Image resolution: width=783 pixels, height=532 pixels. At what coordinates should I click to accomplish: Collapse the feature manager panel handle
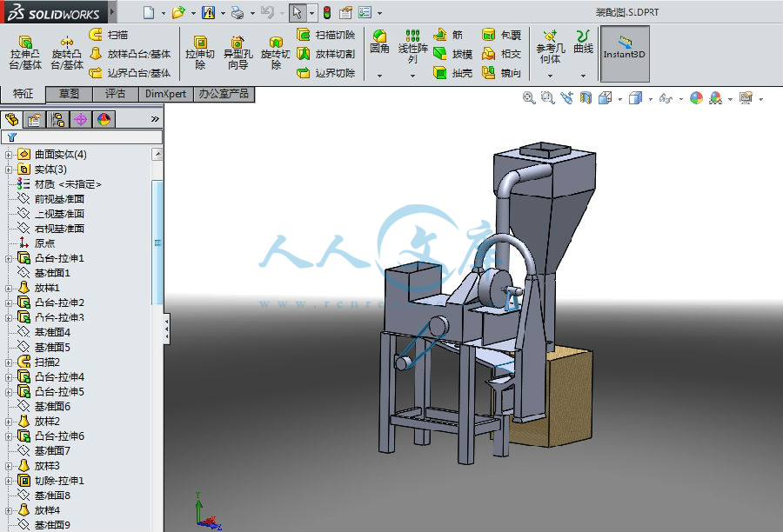166,329
